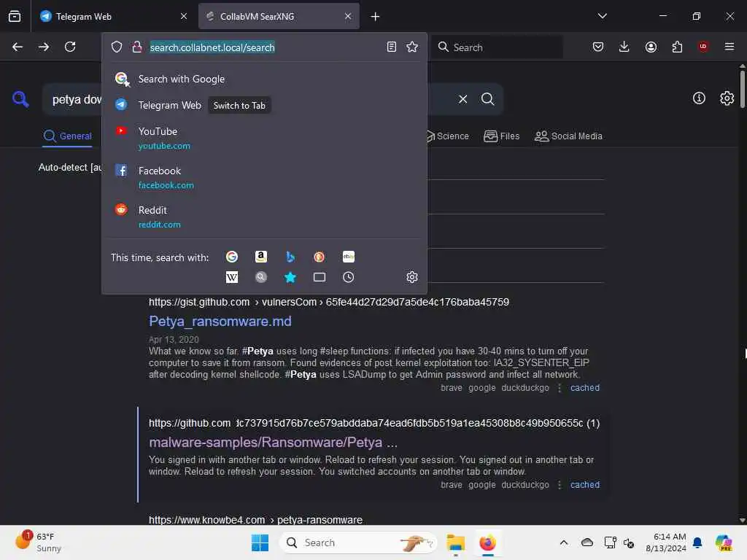Choose Telegram Web Switch to Tab suggestion
This screenshot has height=560, width=747.
click(264, 105)
